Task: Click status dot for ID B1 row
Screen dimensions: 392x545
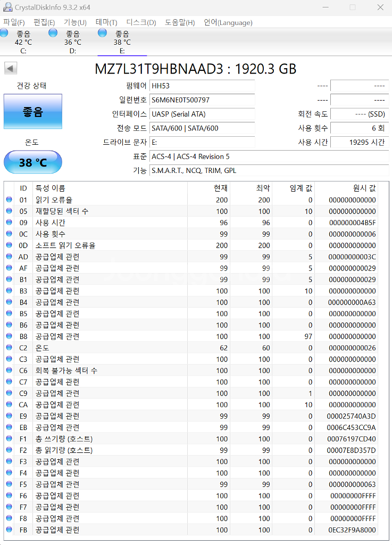Action: (9, 279)
